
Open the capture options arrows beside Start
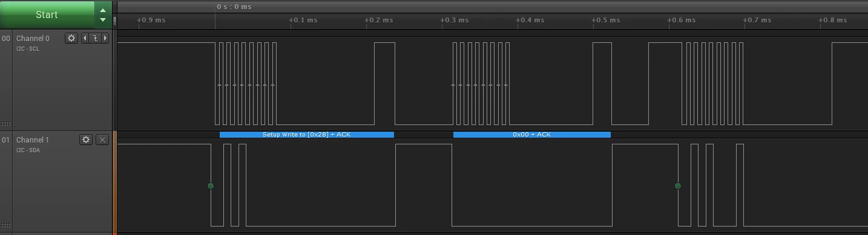(x=103, y=14)
